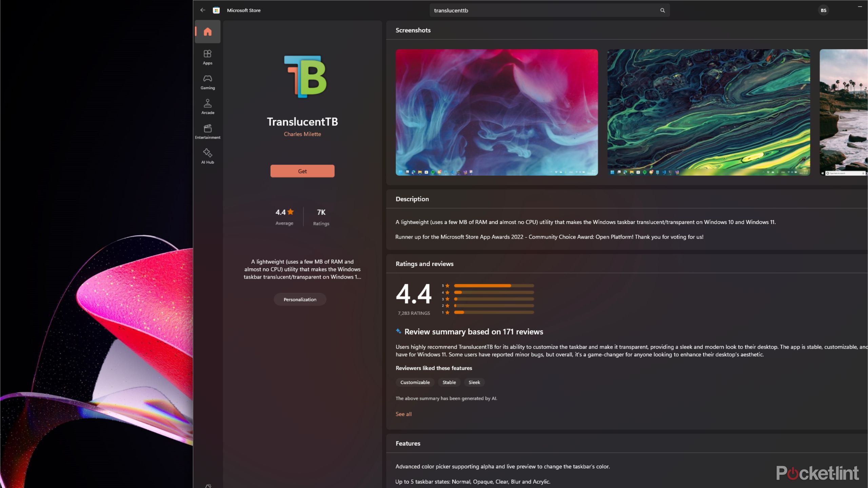Click 'Reviewers liked these features' label
The image size is (868, 488).
(434, 368)
